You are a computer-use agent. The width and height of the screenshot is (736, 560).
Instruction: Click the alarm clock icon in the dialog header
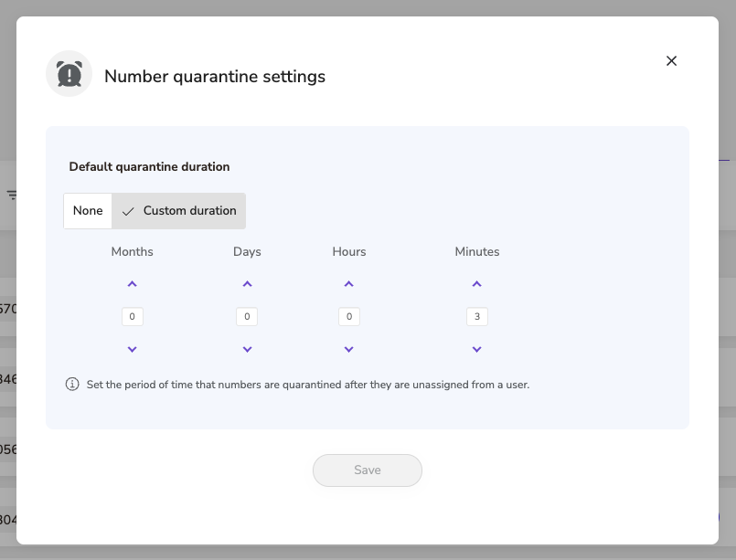(69, 72)
